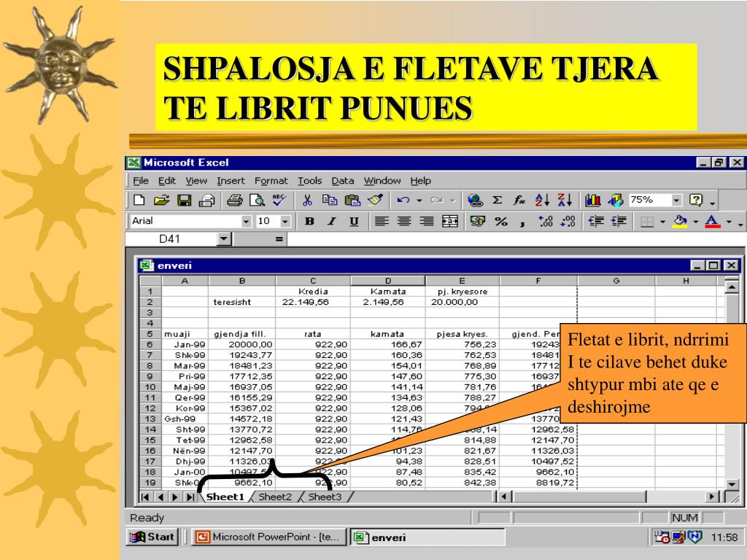This screenshot has height=560, width=747.
Task: Launch the Chart Wizard icon
Action: click(592, 200)
